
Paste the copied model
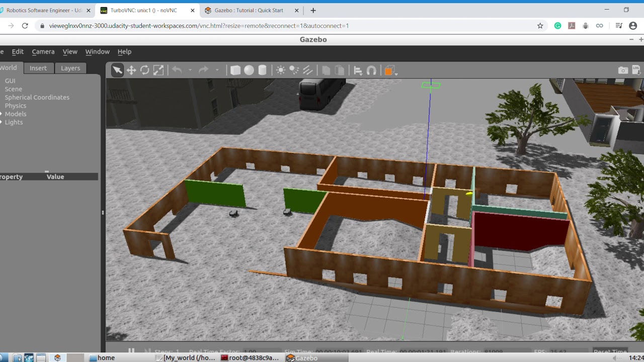(x=340, y=70)
